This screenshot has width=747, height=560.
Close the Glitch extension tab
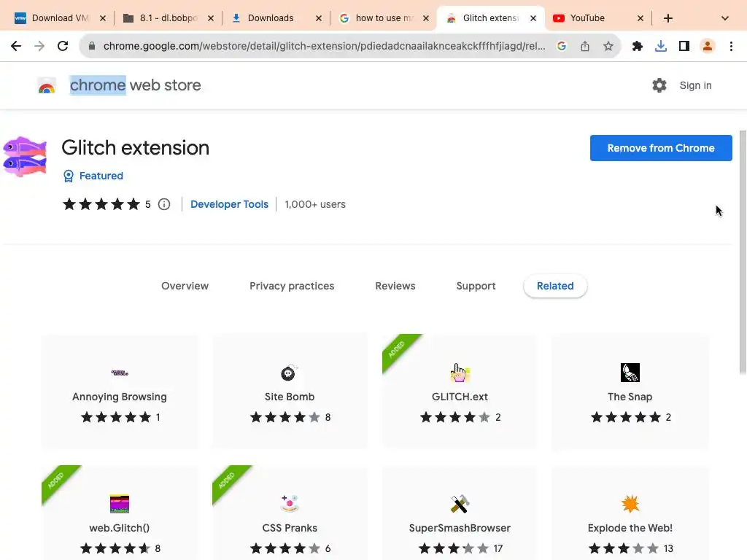(x=533, y=18)
